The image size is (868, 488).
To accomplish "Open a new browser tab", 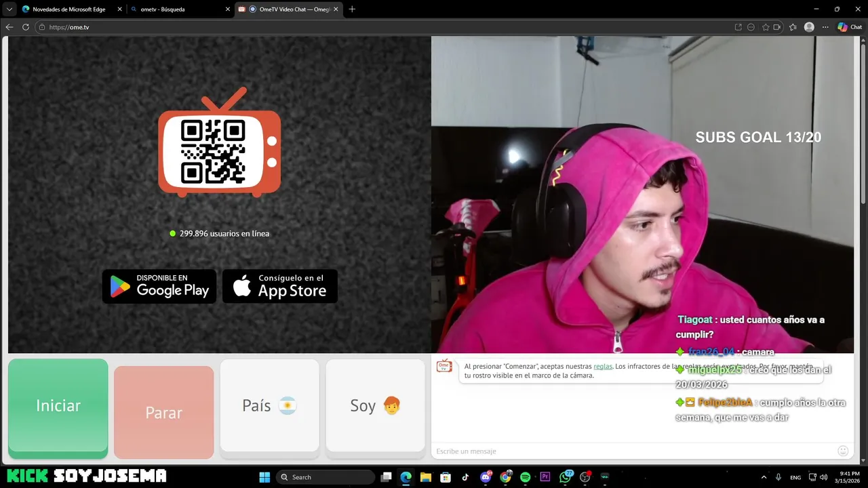I will (x=352, y=9).
